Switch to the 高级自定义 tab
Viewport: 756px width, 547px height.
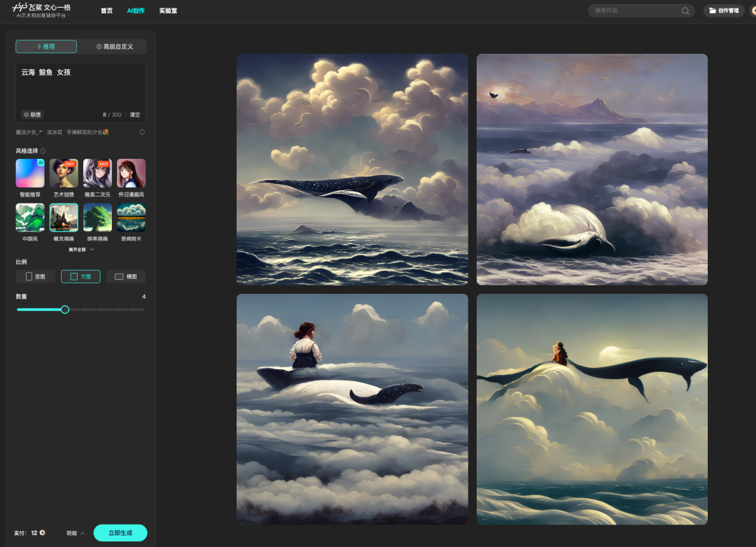click(114, 47)
